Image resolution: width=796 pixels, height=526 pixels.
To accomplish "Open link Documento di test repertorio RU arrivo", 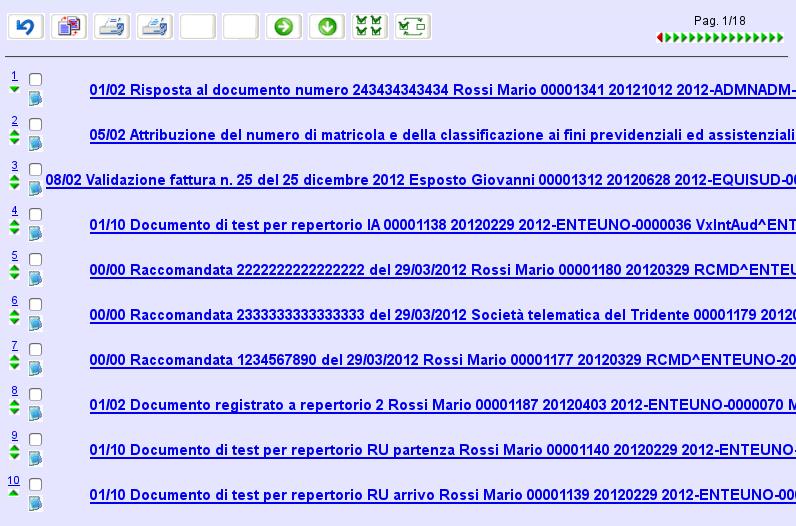I will point(443,495).
